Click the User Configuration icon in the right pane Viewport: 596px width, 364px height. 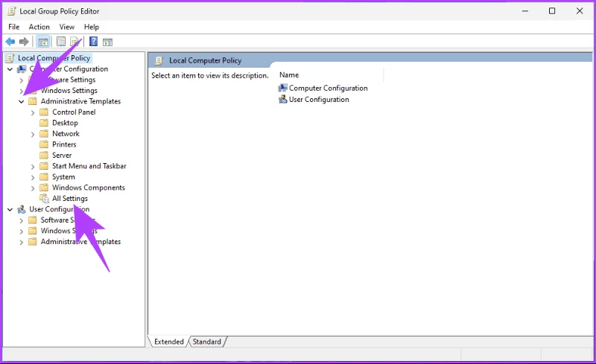pos(283,100)
